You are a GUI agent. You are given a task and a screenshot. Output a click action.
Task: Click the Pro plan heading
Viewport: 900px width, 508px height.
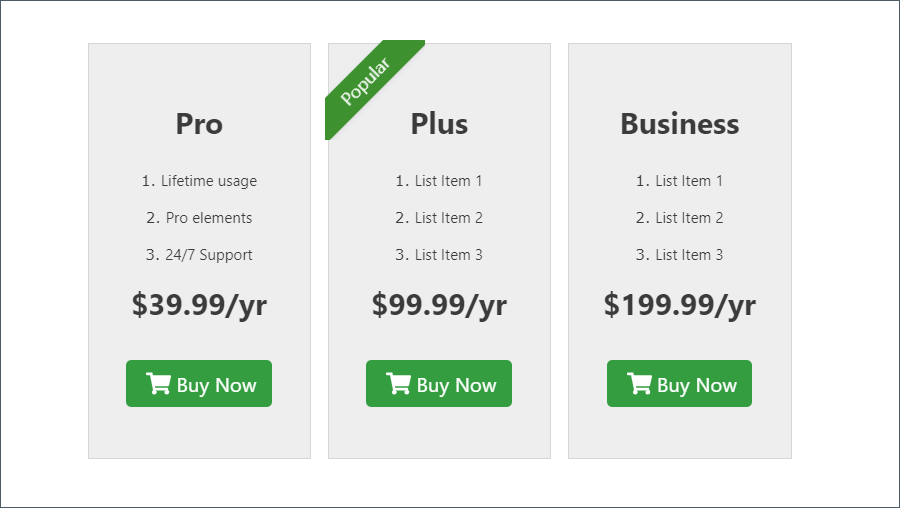[x=199, y=124]
